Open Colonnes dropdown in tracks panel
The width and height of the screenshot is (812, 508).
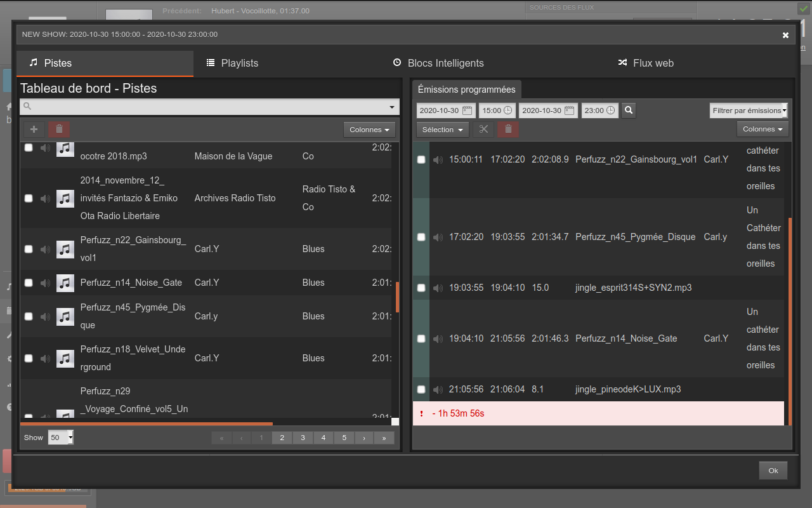point(369,130)
